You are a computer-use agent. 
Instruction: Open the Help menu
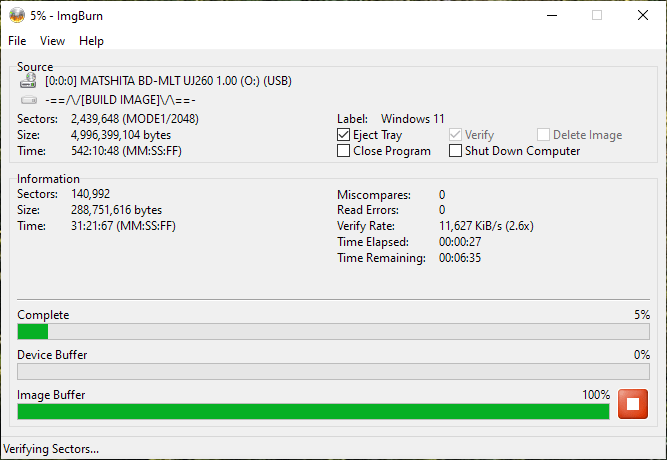(91, 41)
